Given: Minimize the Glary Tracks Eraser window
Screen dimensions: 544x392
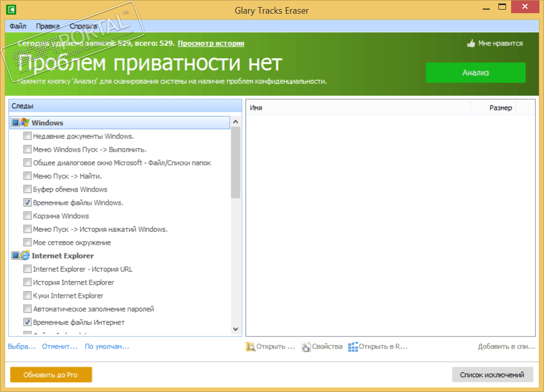Looking at the screenshot, I should [x=486, y=8].
